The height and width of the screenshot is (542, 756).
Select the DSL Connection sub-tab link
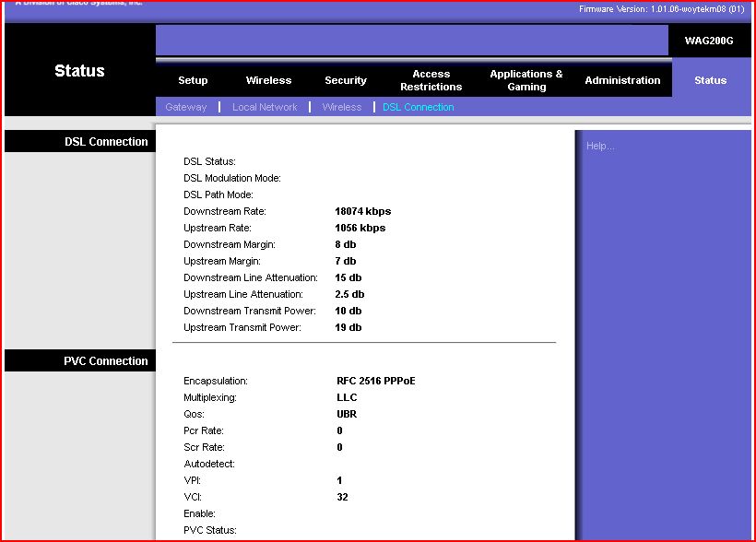419,107
